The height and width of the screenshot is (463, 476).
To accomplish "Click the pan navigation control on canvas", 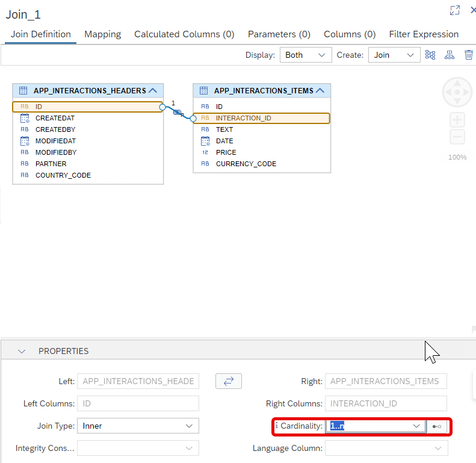I will click(457, 92).
